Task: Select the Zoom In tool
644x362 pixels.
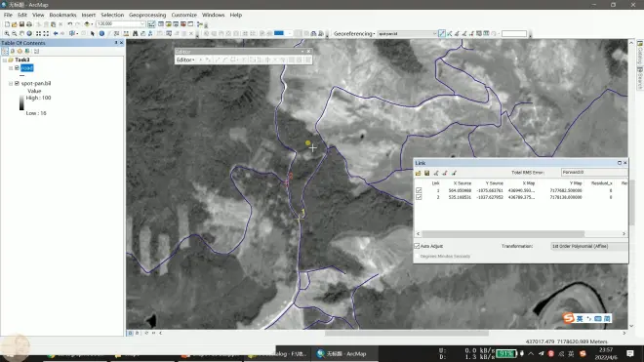Action: point(7,34)
